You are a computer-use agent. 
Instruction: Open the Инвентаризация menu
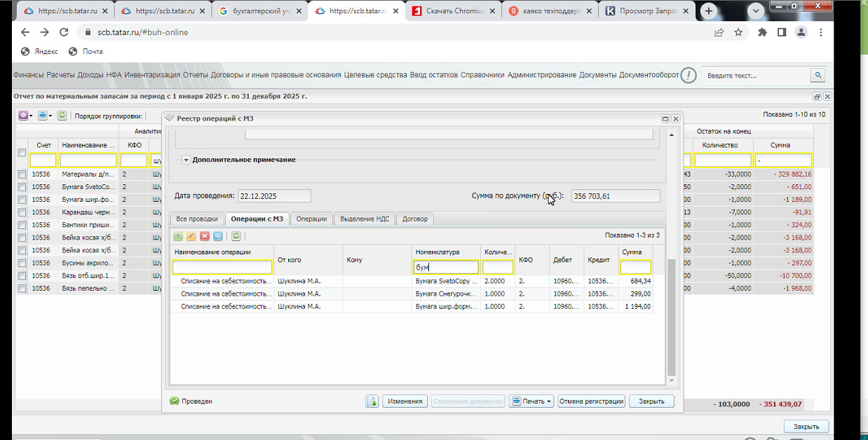pos(152,75)
